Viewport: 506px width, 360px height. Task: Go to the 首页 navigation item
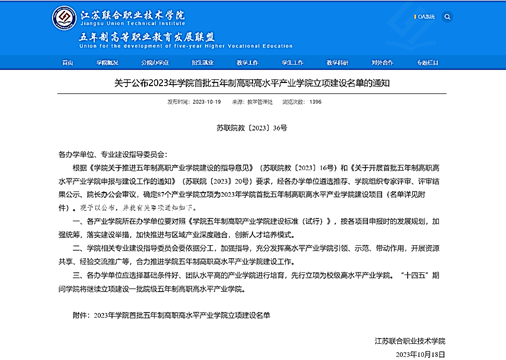(x=68, y=62)
